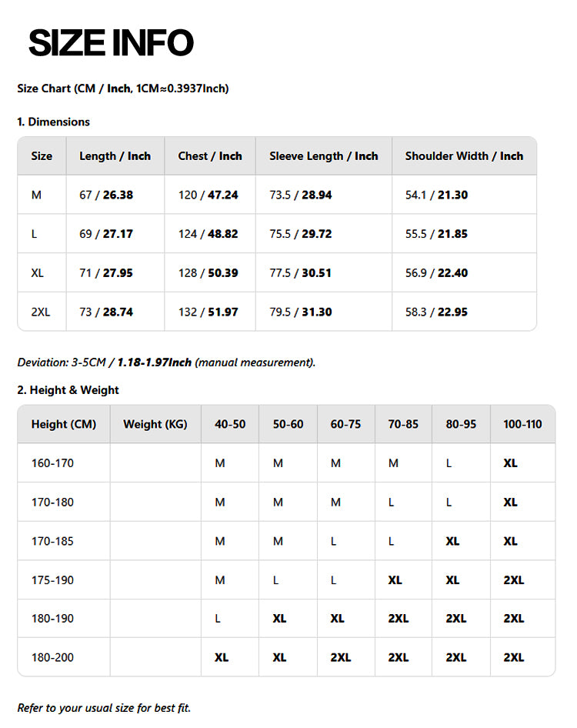Click the 'Height (CM)' column header
Image resolution: width=577 pixels, height=728 pixels.
[x=63, y=425]
